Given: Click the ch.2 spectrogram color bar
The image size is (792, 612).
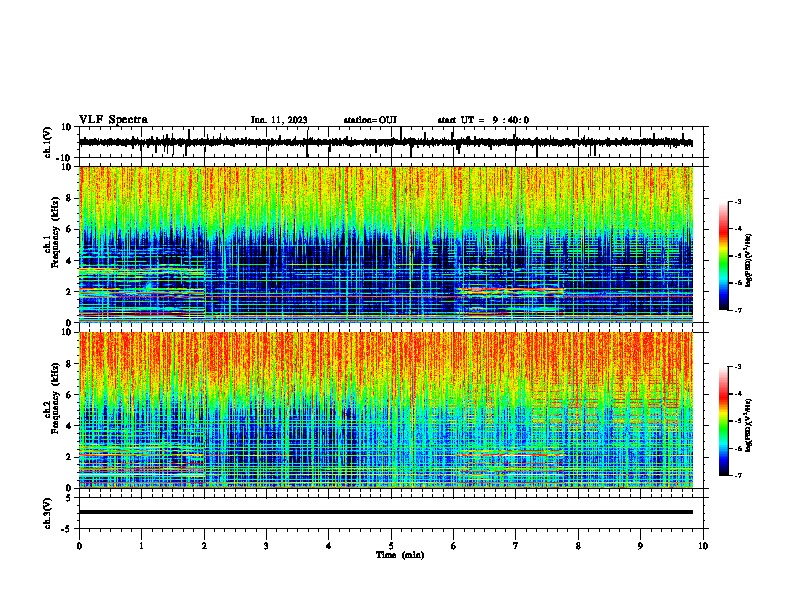Looking at the screenshot, I should (724, 421).
